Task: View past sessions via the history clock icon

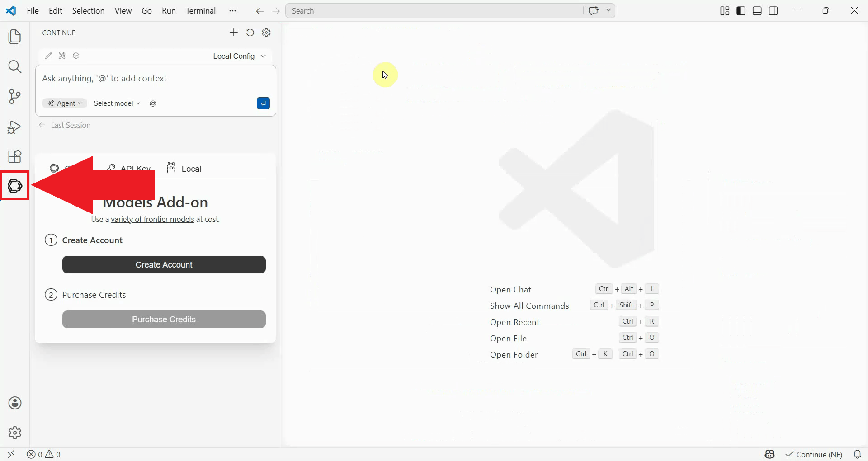Action: click(250, 32)
